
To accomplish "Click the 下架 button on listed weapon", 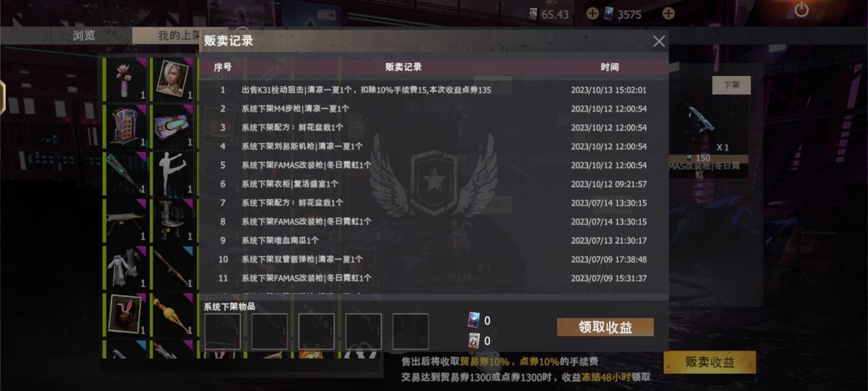I will tap(731, 85).
